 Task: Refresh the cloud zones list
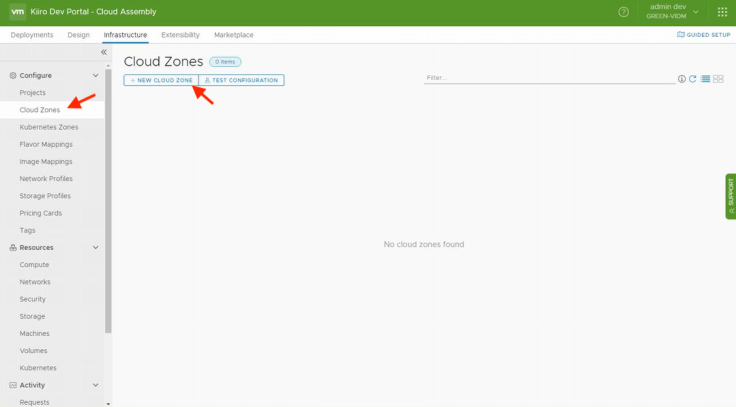693,79
